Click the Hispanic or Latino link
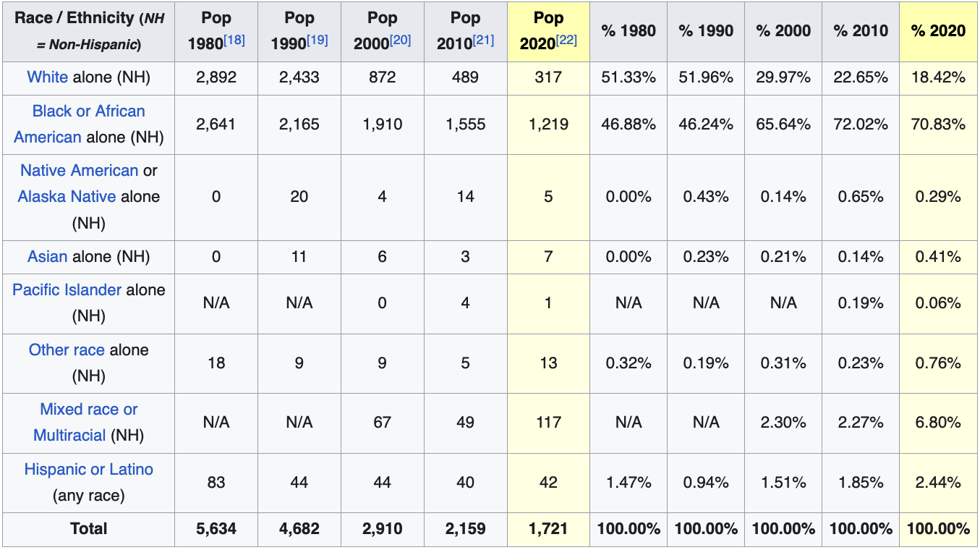This screenshot has width=980, height=550. coord(88,470)
